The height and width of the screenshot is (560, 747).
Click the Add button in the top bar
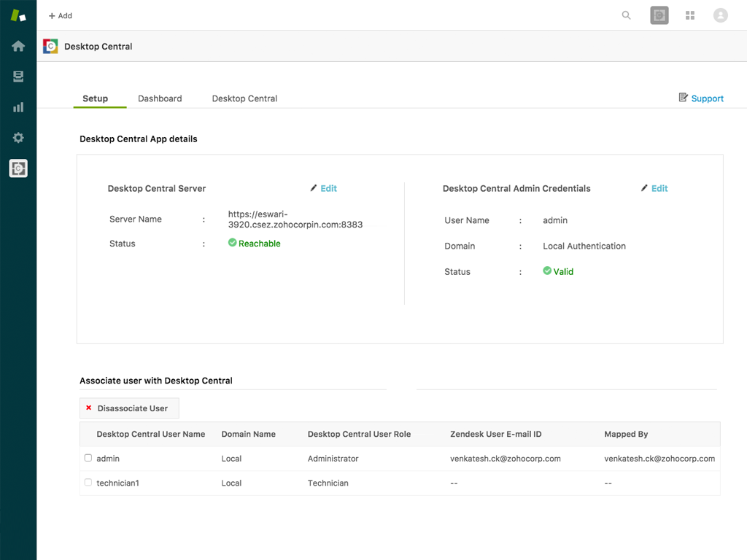click(x=59, y=15)
